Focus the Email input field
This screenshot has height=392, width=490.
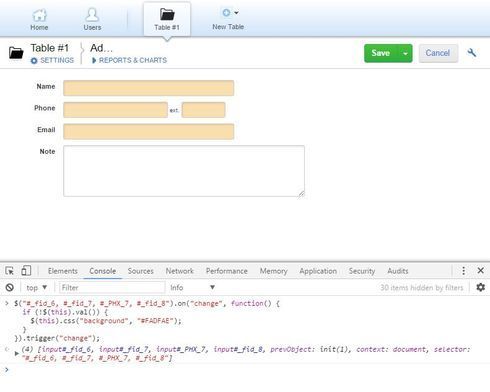click(149, 131)
